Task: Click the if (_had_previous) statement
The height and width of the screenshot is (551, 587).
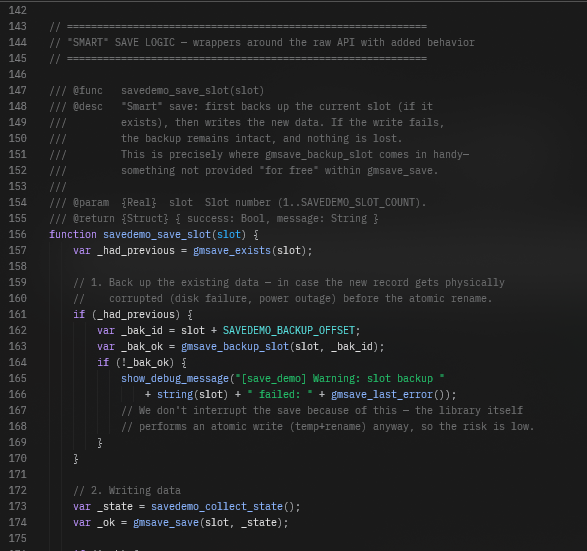Action: [133, 314]
